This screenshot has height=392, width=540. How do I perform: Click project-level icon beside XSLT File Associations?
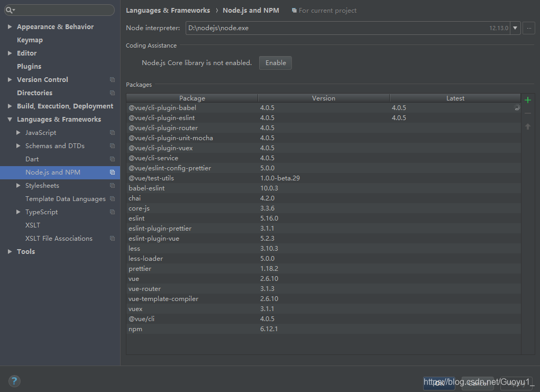point(112,239)
